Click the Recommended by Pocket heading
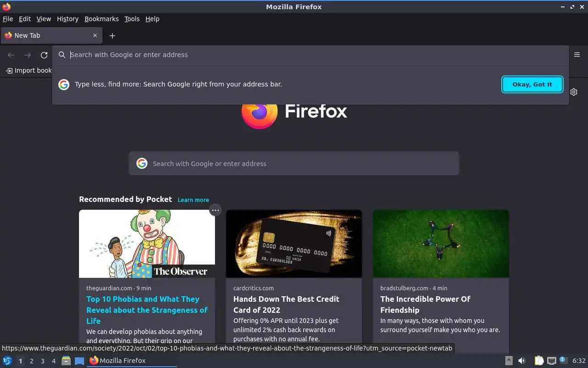588x368 pixels. pos(125,199)
